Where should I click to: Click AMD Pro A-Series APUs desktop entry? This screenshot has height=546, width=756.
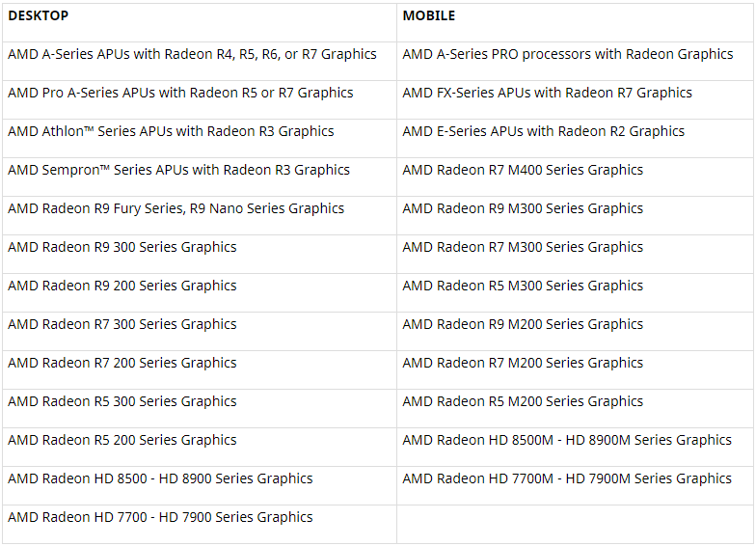click(180, 94)
